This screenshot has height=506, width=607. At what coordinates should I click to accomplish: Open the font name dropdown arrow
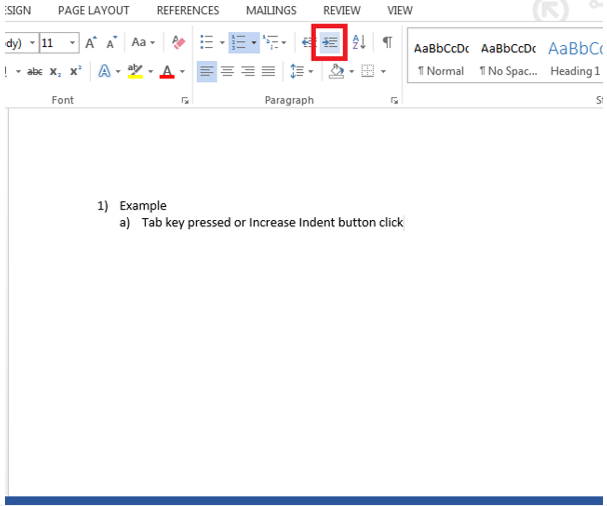33,43
